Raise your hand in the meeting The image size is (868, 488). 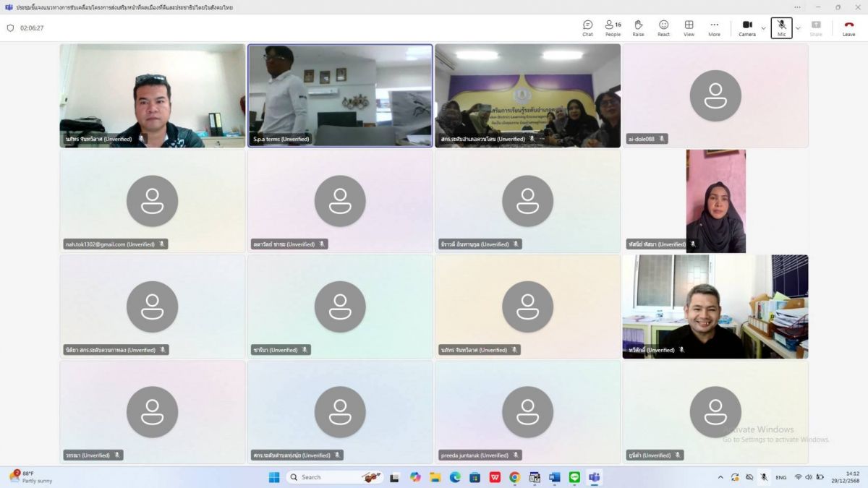[638, 27]
